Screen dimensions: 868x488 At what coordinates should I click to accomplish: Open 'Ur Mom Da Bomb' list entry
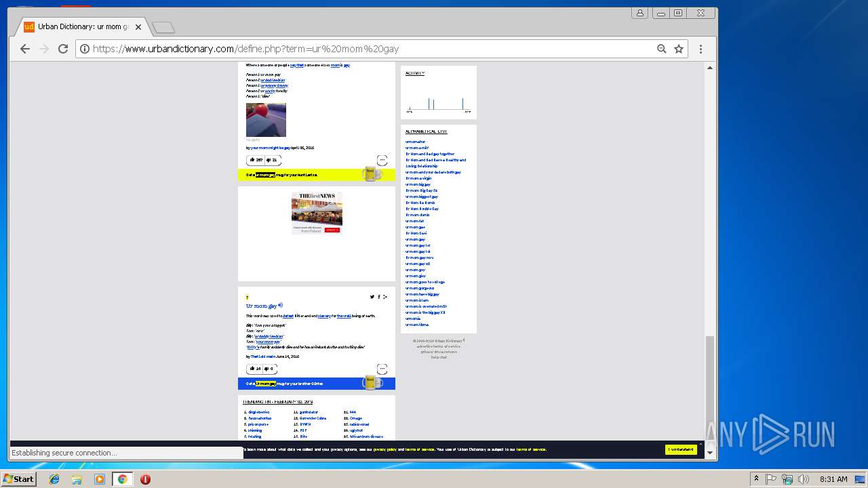pyautogui.click(x=420, y=203)
